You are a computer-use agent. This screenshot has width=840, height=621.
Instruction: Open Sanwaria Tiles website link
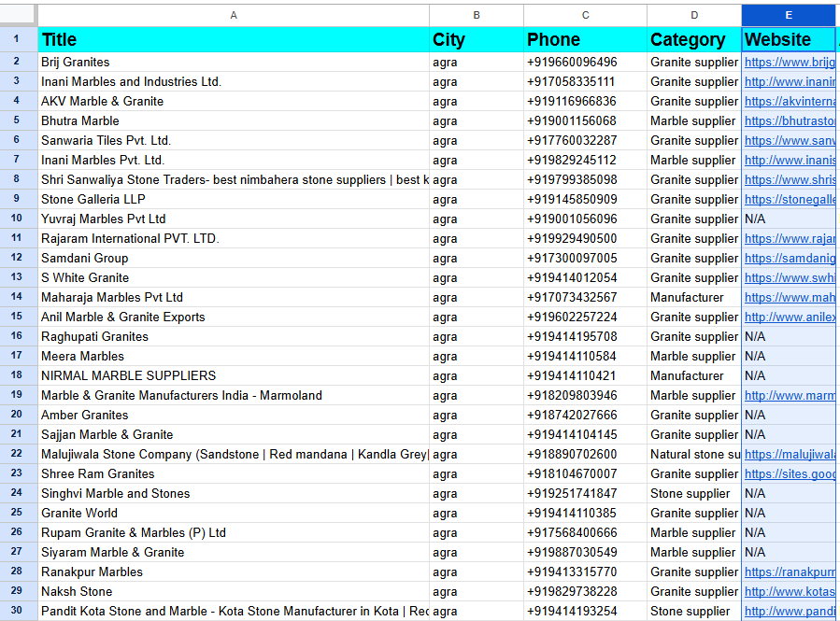point(790,141)
